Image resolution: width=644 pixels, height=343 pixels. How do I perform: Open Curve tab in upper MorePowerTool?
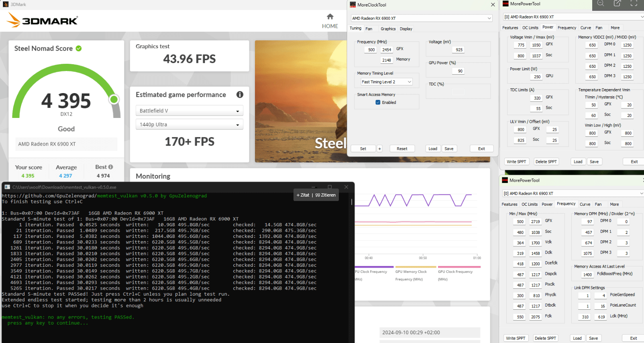pos(586,28)
